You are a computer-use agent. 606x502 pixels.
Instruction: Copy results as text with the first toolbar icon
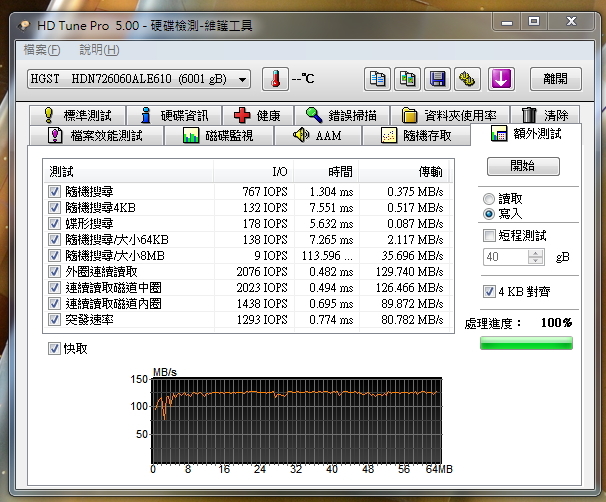click(377, 79)
